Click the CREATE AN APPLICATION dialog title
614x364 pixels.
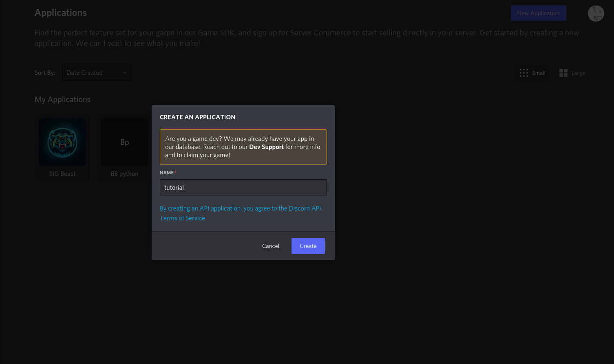click(x=197, y=117)
